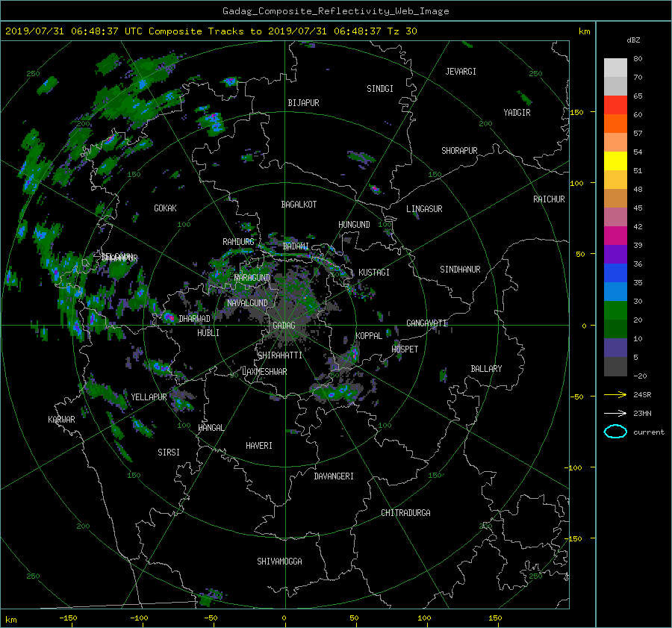Select the HUBLI label

(x=208, y=333)
